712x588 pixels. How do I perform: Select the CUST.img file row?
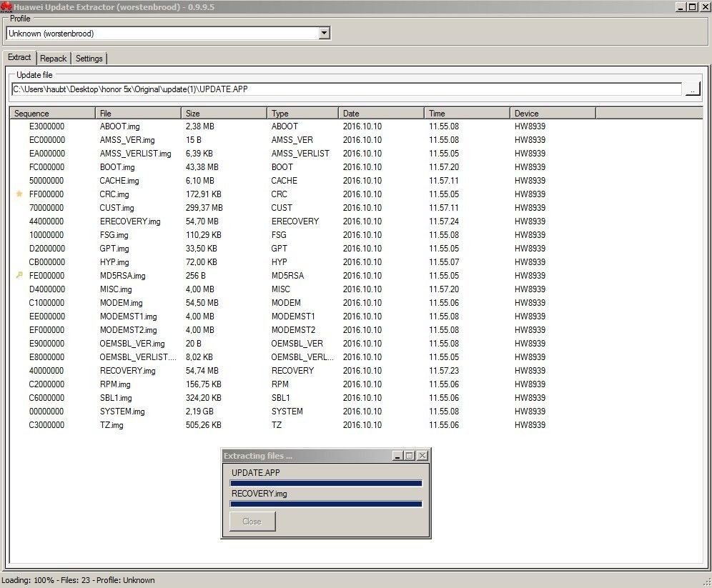tap(303, 208)
